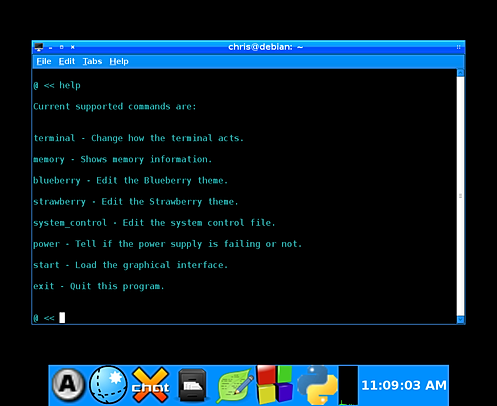Open the Edit menu

[67, 61]
